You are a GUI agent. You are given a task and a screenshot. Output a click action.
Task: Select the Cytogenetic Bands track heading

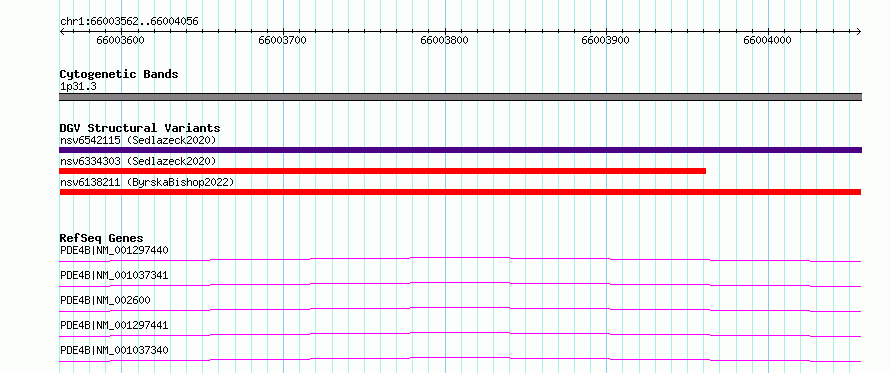point(119,74)
